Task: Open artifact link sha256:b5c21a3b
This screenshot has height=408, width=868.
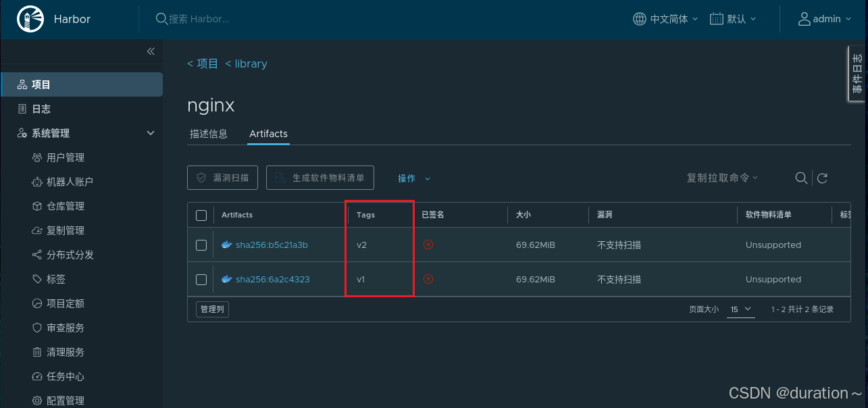Action: tap(272, 245)
